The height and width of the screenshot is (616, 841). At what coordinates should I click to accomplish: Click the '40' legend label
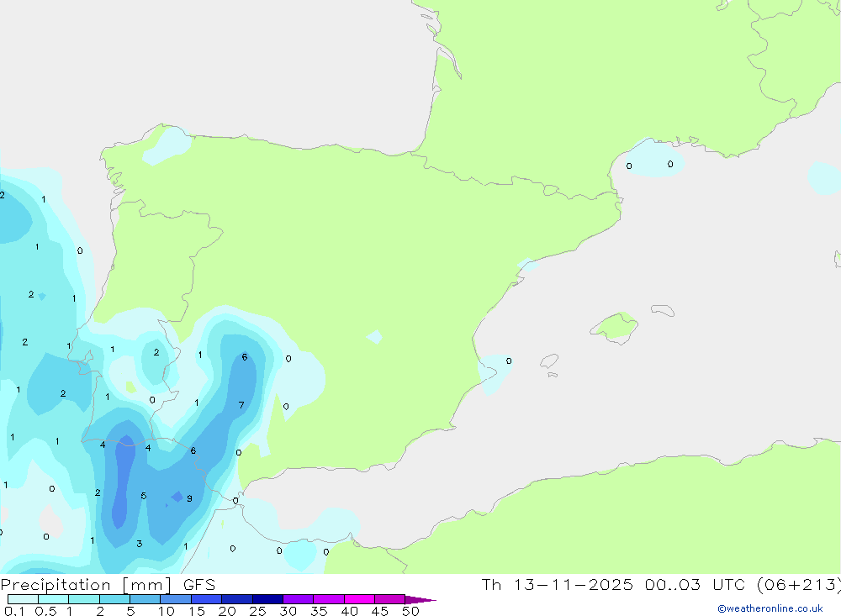(x=349, y=611)
